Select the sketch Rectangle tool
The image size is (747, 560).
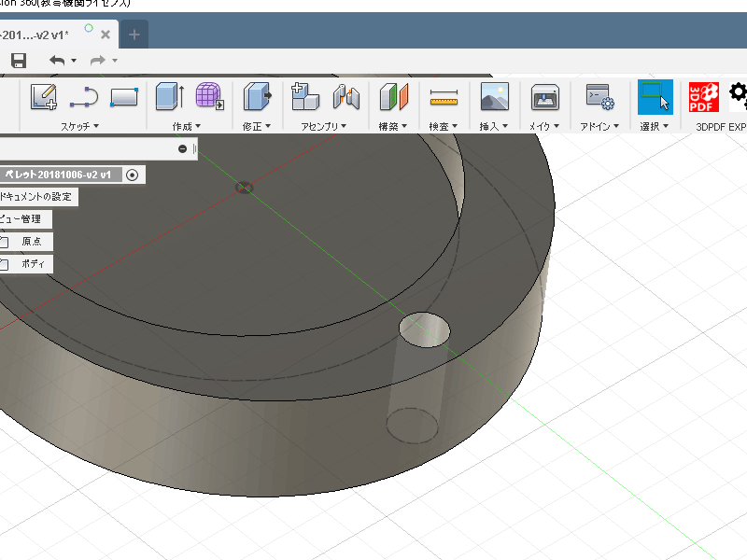pos(124,97)
